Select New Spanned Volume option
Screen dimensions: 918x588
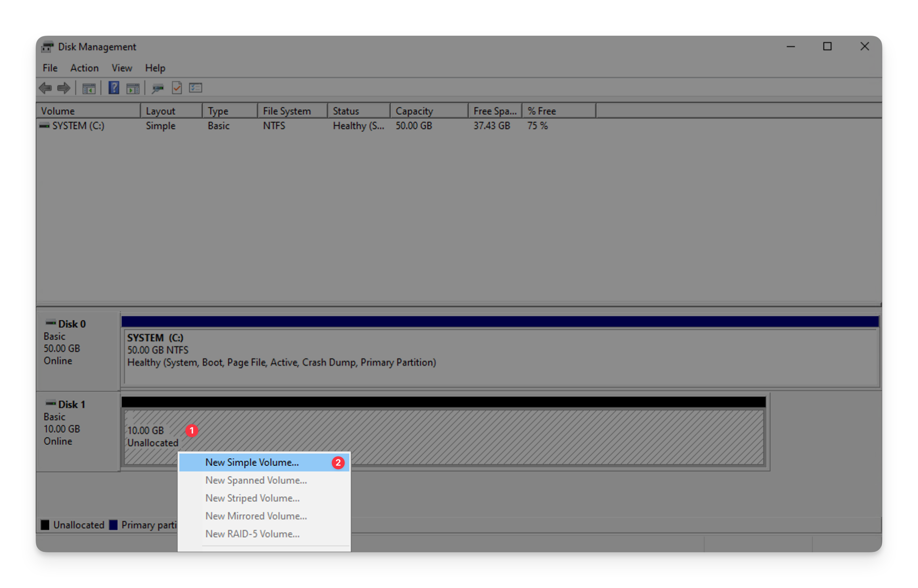[256, 480]
